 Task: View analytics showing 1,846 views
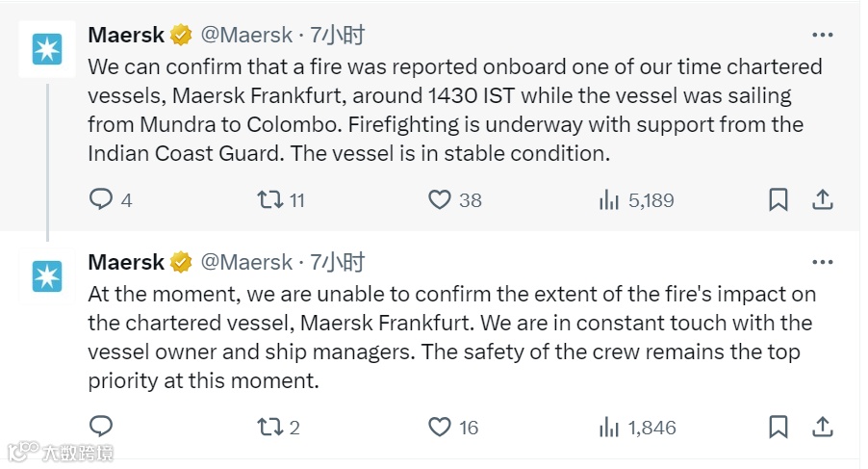(609, 427)
